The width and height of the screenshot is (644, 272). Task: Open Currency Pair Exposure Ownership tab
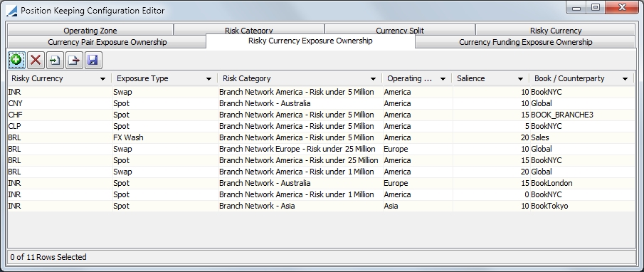tap(107, 42)
